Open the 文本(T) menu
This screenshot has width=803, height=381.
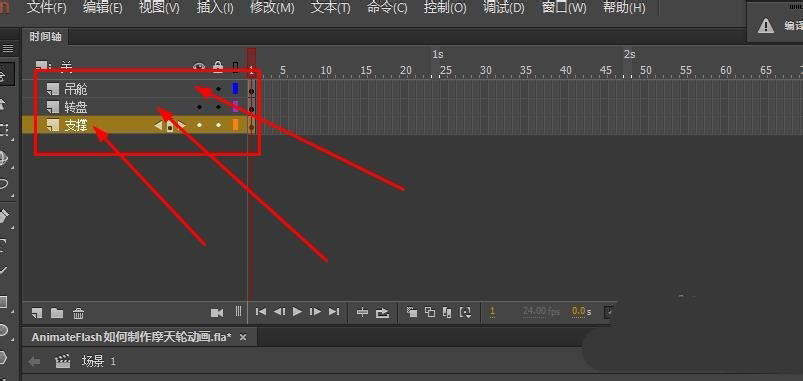[x=330, y=8]
